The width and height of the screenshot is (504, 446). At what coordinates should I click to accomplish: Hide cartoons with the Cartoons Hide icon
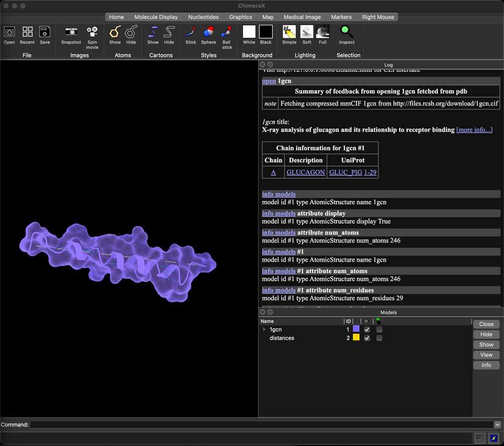(x=169, y=32)
